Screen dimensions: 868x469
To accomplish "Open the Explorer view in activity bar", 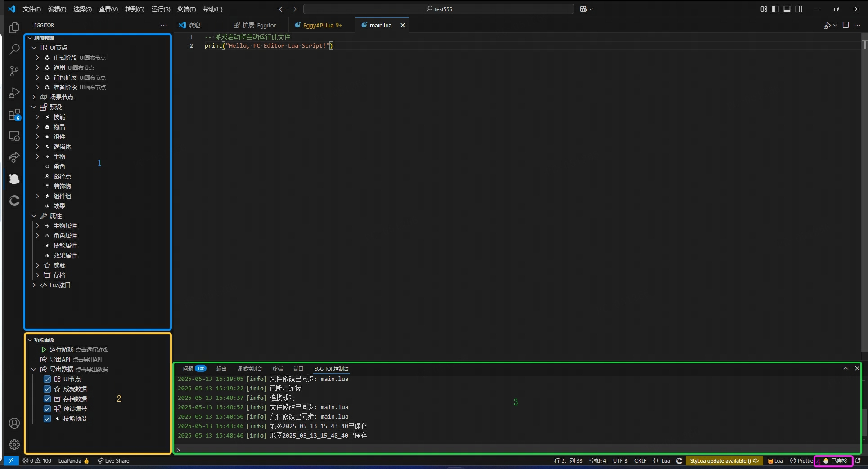I will [14, 28].
